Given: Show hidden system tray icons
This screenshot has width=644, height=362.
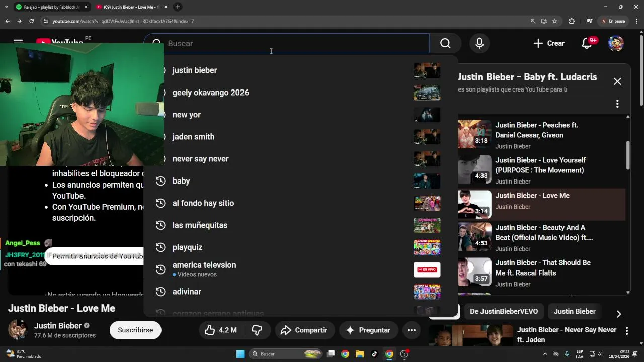Looking at the screenshot, I should 545,354.
